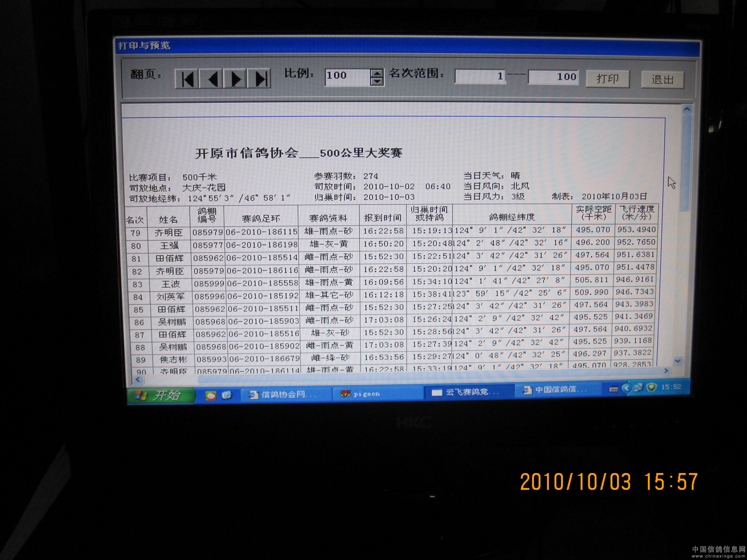Click the horizontal scrollbar right arrow

666,371
